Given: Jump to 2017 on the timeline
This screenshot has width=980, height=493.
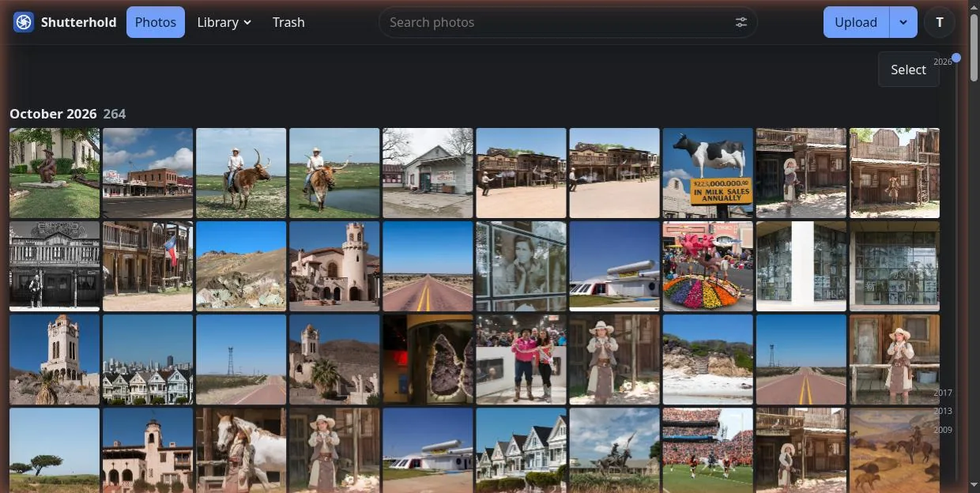Looking at the screenshot, I should [943, 393].
